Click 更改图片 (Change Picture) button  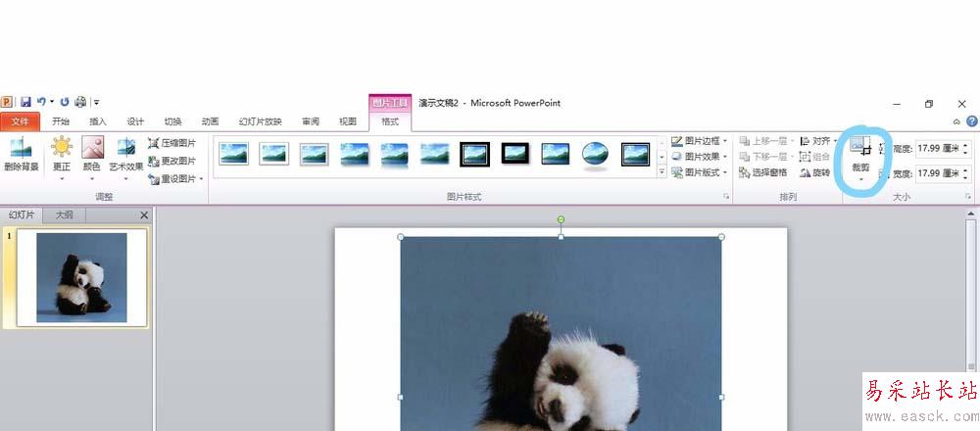click(x=171, y=161)
